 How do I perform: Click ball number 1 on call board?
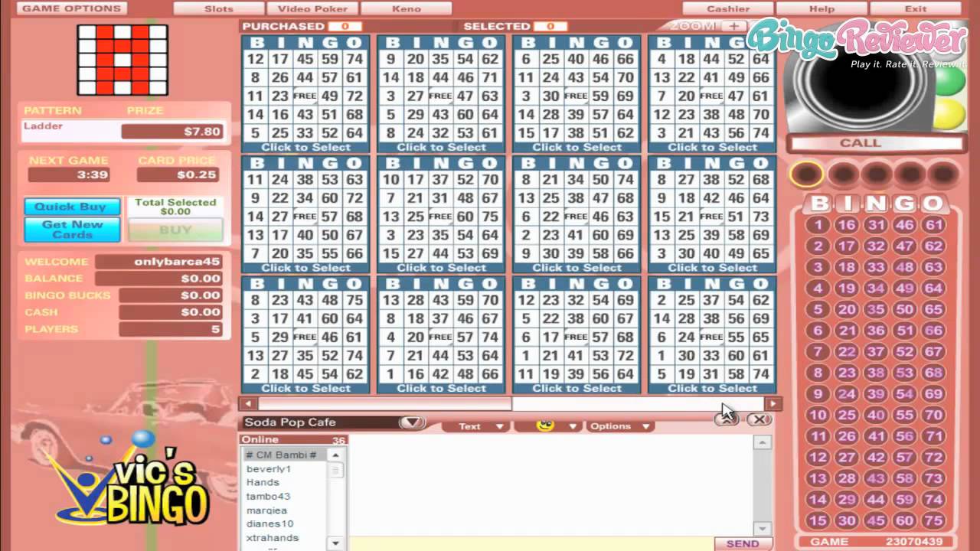click(818, 225)
